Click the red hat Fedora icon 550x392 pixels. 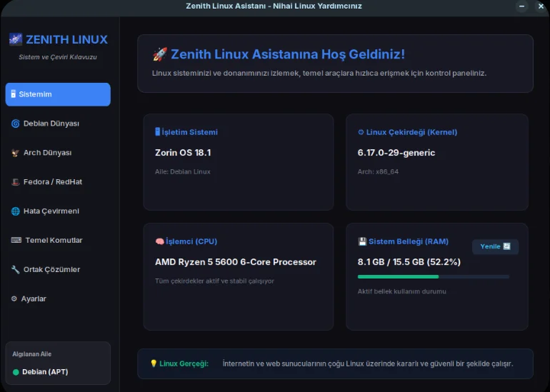click(16, 182)
